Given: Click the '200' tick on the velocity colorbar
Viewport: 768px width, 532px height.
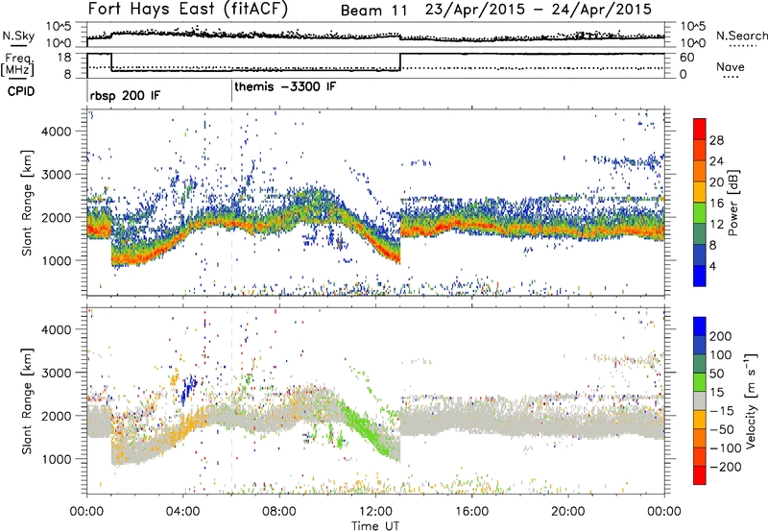Looking at the screenshot, I should (721, 336).
